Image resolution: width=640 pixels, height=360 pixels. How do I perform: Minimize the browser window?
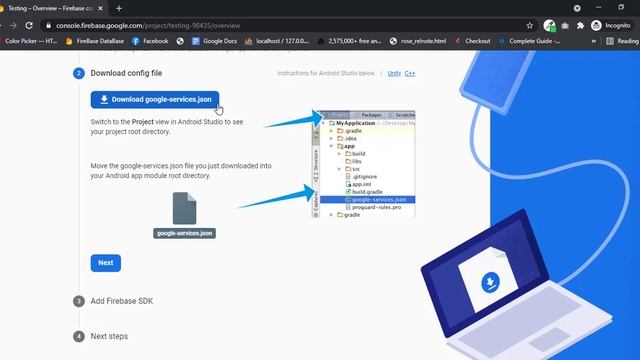598,7
